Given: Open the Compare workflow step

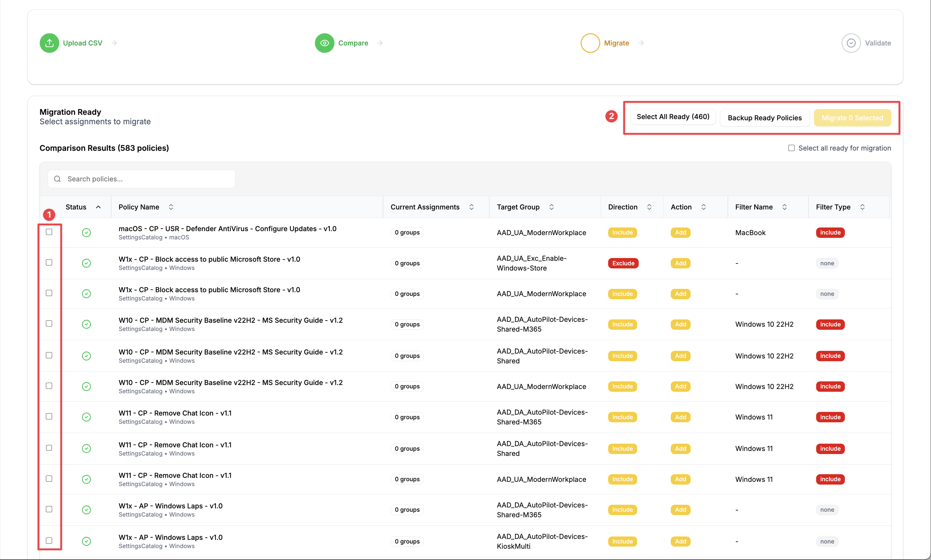Looking at the screenshot, I should (x=353, y=43).
